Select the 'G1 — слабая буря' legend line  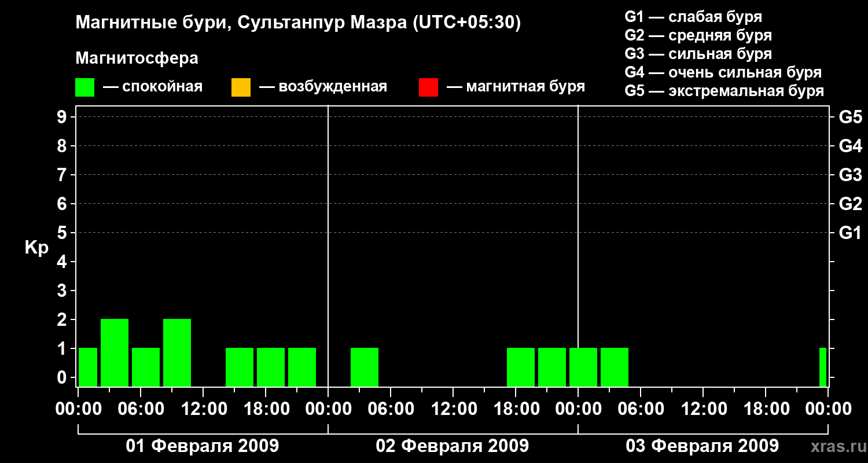[693, 17]
